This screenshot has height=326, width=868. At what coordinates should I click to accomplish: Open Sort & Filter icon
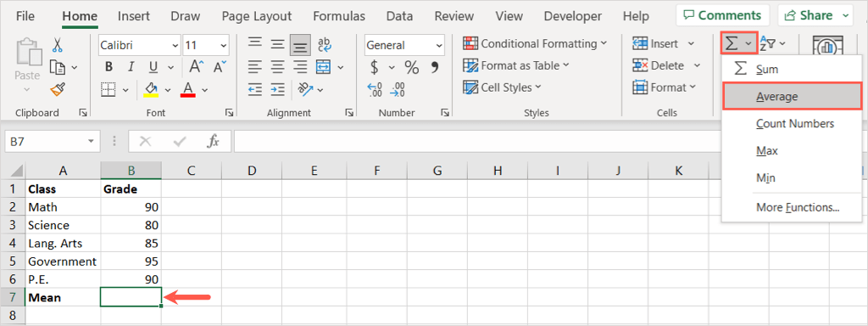pyautogui.click(x=768, y=43)
